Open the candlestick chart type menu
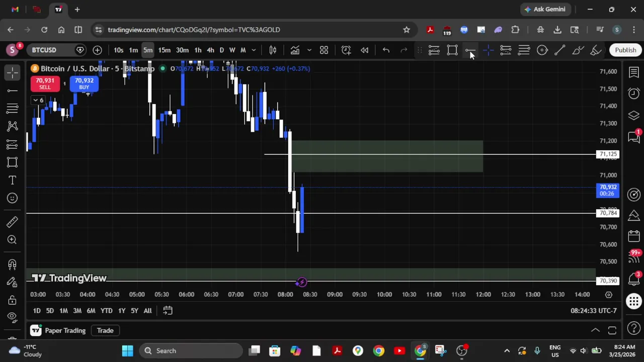The width and height of the screenshot is (644, 362). click(273, 50)
